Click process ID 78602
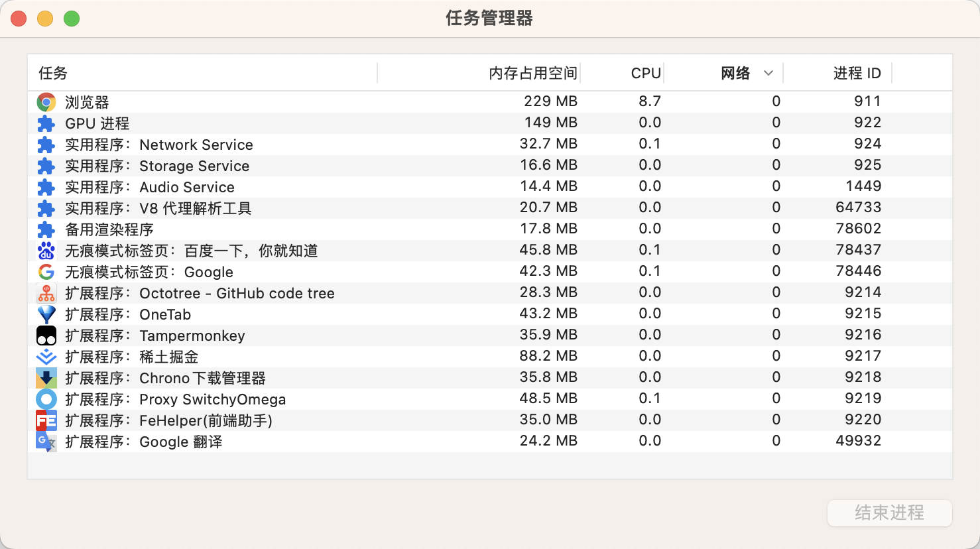 [x=859, y=229]
